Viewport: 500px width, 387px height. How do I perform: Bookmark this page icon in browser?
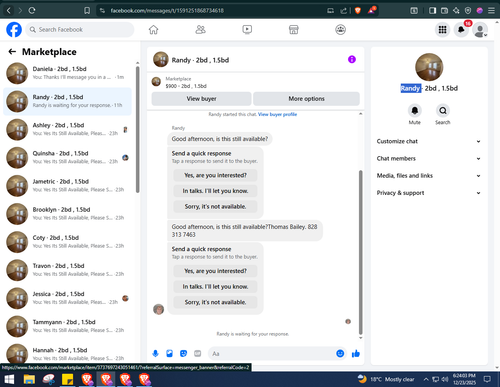[x=87, y=11]
